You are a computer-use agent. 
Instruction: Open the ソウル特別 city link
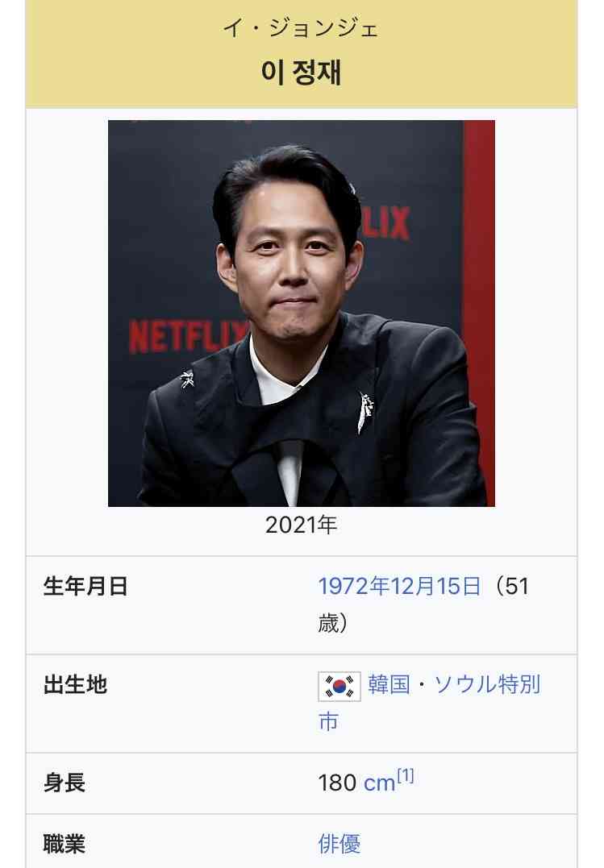click(x=486, y=685)
